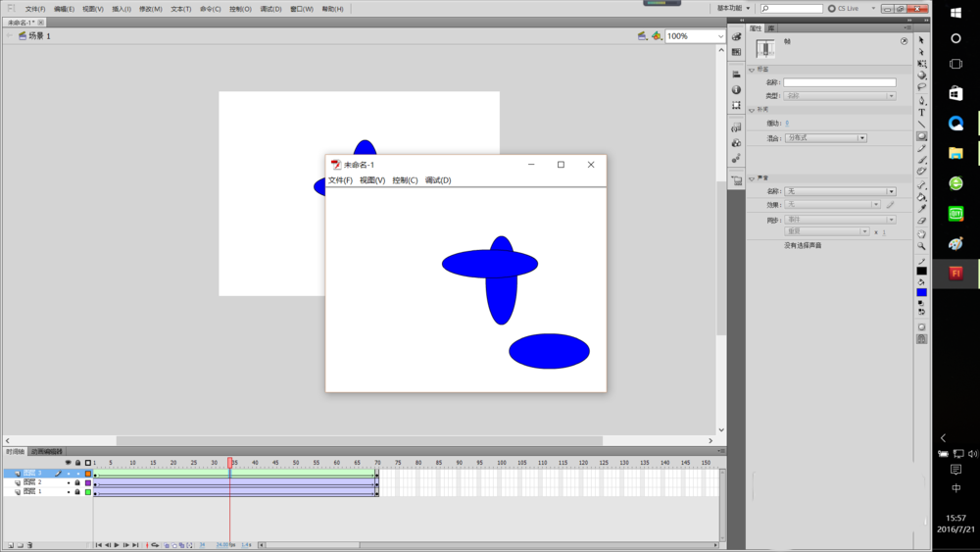Select the Zoom magnifier tool

pyautogui.click(x=921, y=246)
